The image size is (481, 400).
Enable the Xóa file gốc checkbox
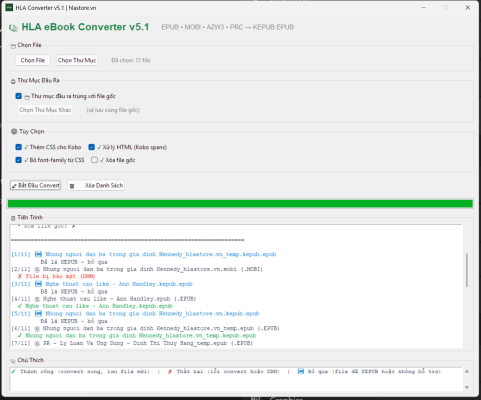(94, 160)
